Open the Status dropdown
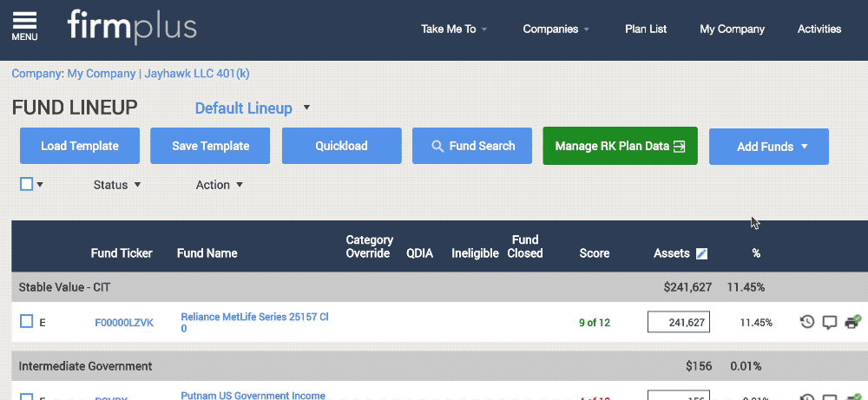 coord(117,185)
